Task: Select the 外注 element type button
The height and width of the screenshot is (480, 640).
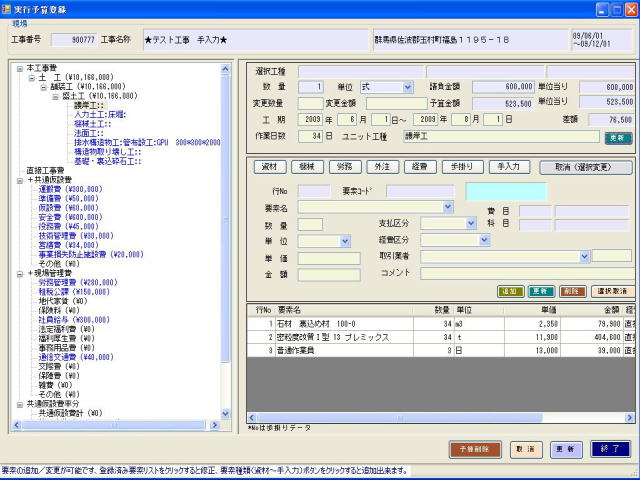Action: coord(382,167)
